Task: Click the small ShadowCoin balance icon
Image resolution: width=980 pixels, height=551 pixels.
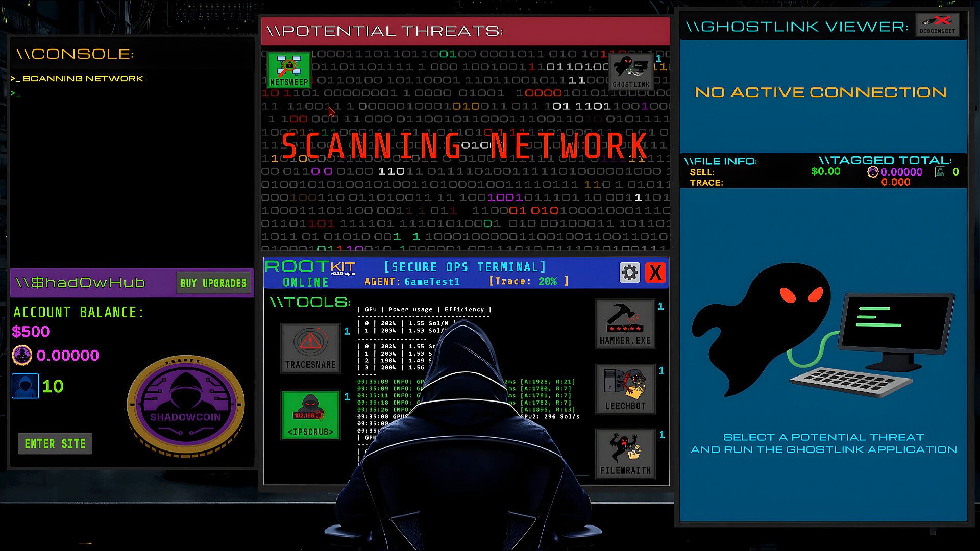Action: tap(22, 355)
